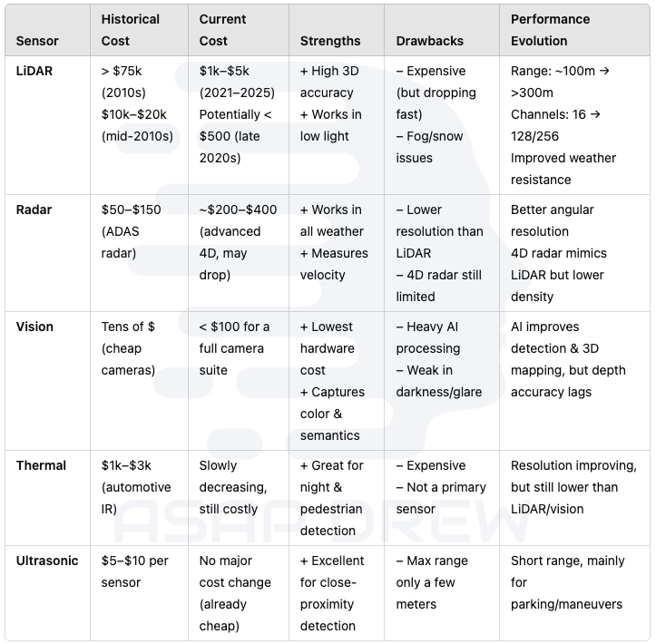Click Ultrasonic's "$5–$10 per sensor" cell
This screenshot has height=644, width=656.
[x=135, y=571]
